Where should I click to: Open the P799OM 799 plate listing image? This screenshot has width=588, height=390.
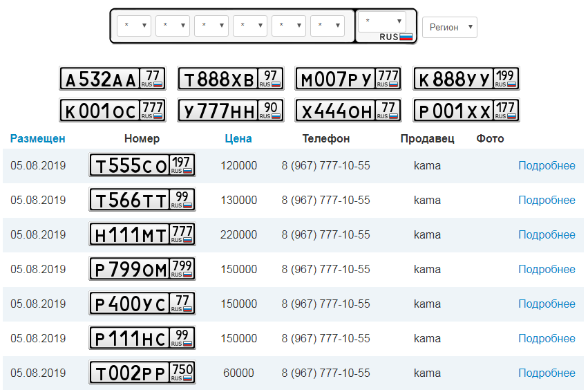(x=142, y=270)
